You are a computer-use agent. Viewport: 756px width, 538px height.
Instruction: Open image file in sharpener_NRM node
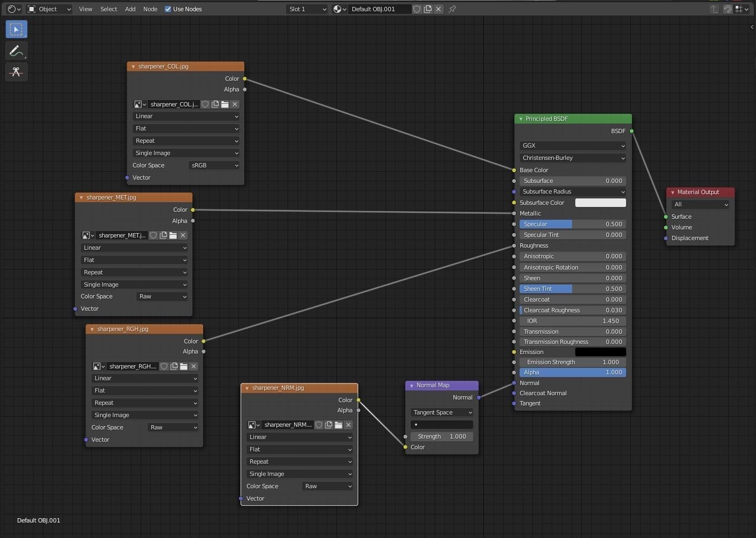click(x=338, y=425)
